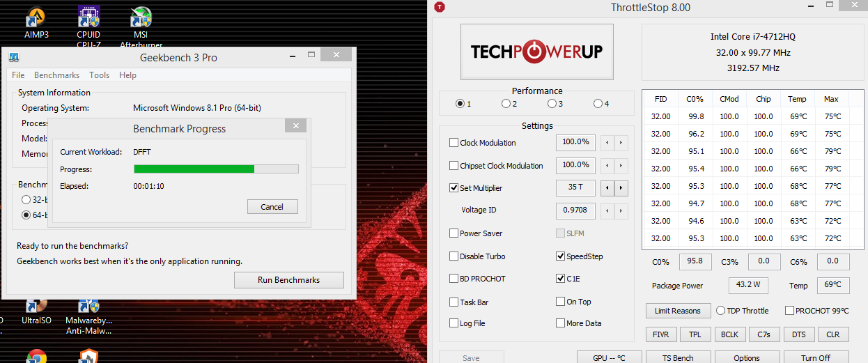Click the ThrottleStop red title bar icon
868x363 pixels.
tap(439, 7)
